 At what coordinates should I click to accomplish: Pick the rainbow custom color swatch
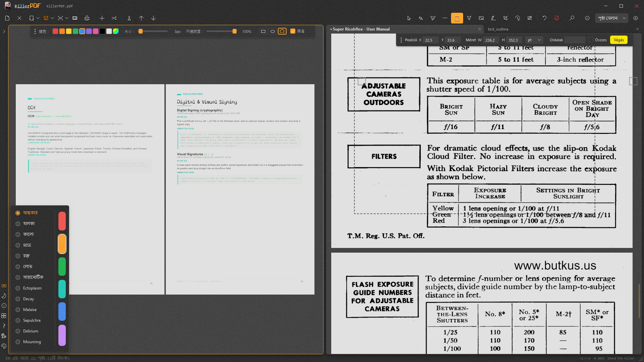(116, 31)
